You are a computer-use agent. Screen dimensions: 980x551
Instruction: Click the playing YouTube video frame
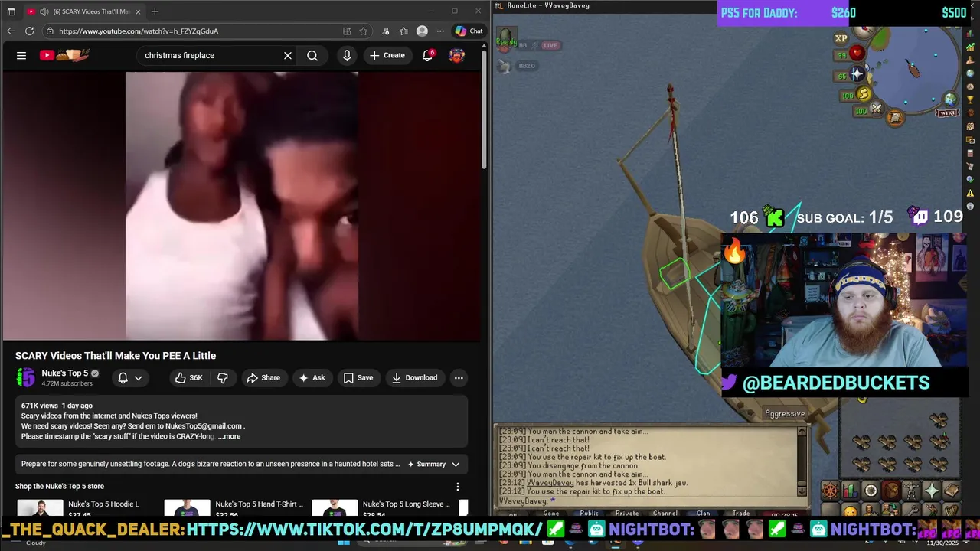tap(242, 206)
